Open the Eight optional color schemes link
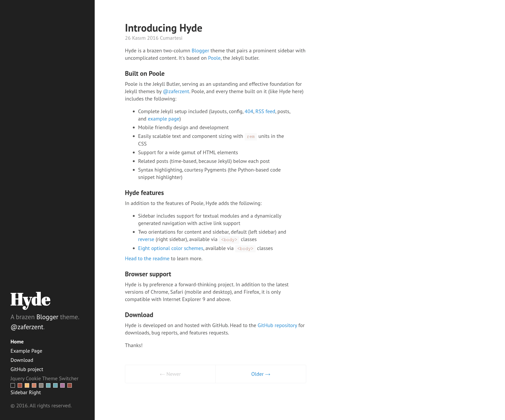The width and height of the screenshot is (505, 420). [171, 248]
